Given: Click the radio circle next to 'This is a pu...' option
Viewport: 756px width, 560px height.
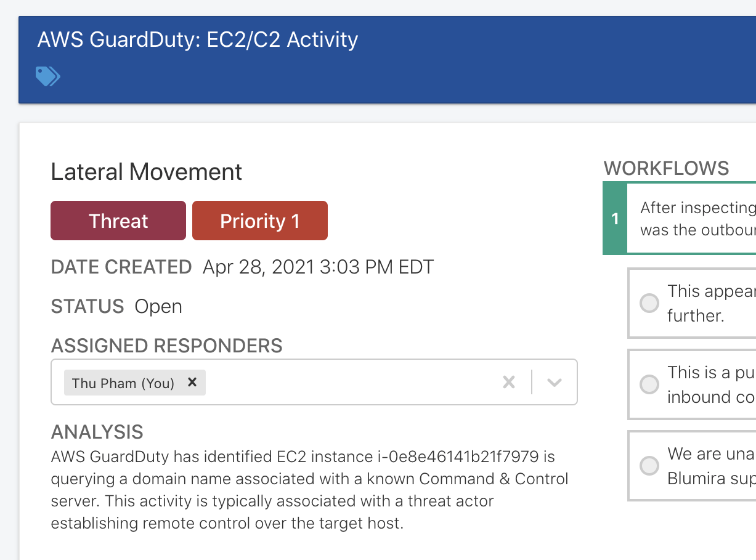Looking at the screenshot, I should pyautogui.click(x=649, y=384).
